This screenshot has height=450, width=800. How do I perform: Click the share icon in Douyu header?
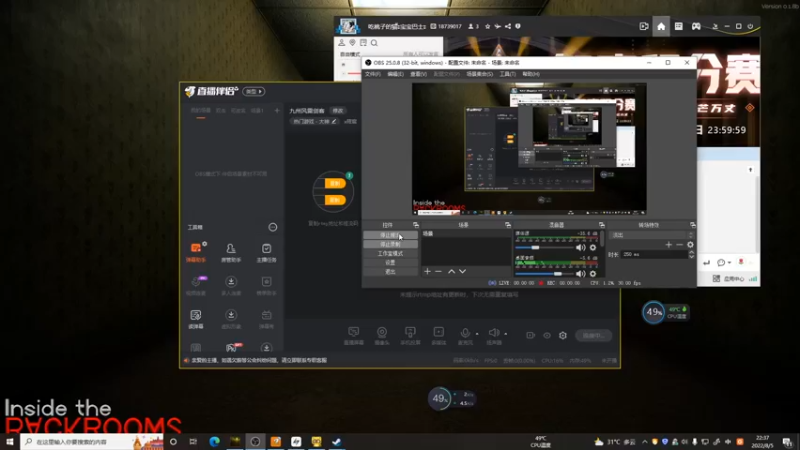tap(508, 26)
